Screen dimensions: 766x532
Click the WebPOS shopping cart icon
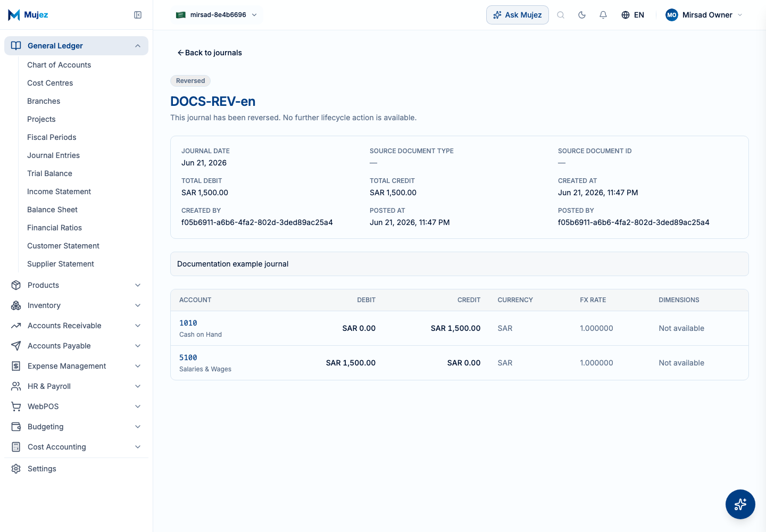click(x=16, y=406)
